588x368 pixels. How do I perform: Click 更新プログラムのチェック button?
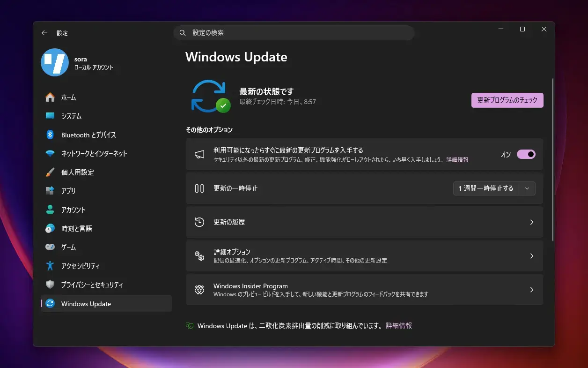point(507,100)
